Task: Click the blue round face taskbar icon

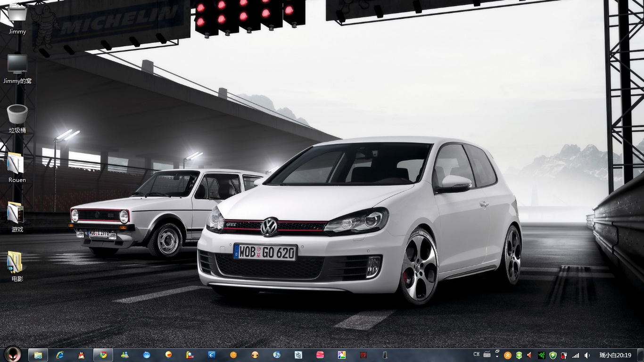Action: 147,355
